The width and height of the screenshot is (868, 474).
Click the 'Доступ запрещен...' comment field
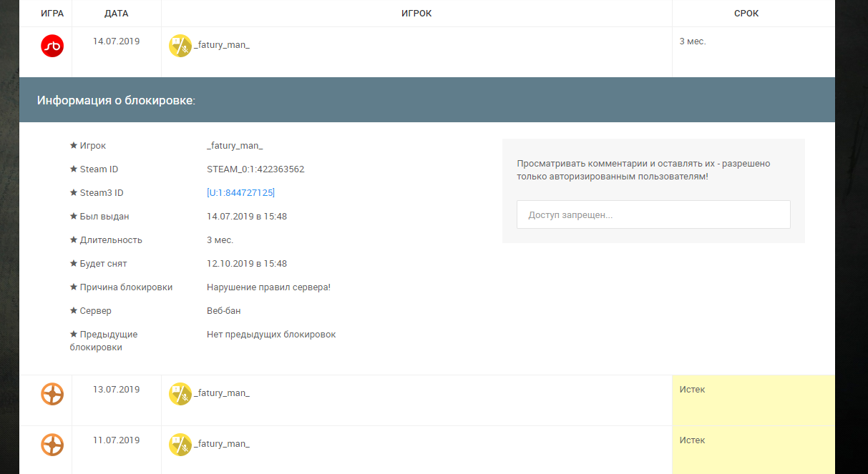pos(653,214)
